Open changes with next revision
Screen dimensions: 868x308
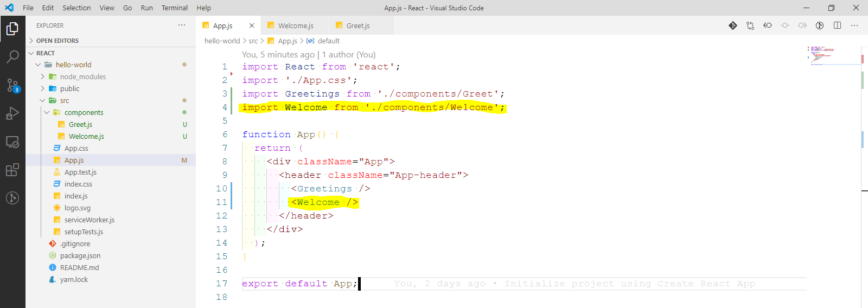pos(802,25)
